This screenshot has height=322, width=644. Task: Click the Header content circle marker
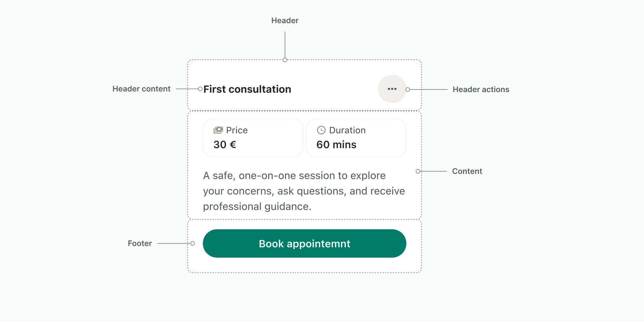[200, 89]
